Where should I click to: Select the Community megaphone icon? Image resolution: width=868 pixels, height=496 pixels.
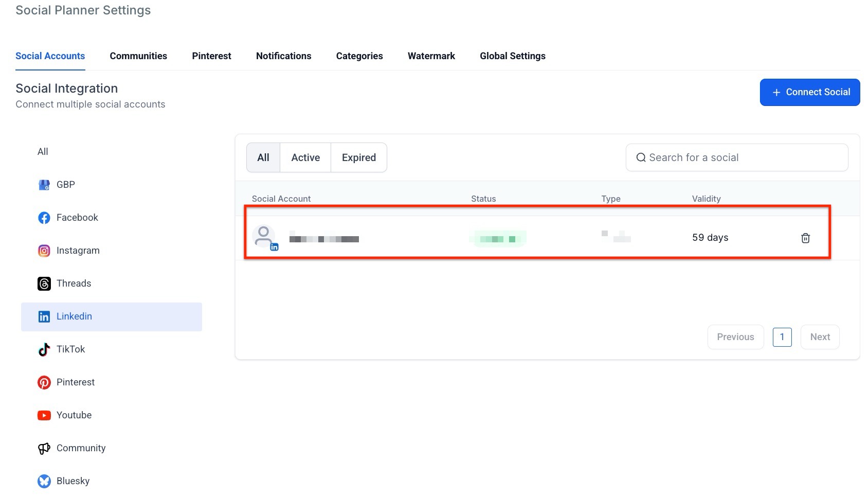pyautogui.click(x=44, y=448)
